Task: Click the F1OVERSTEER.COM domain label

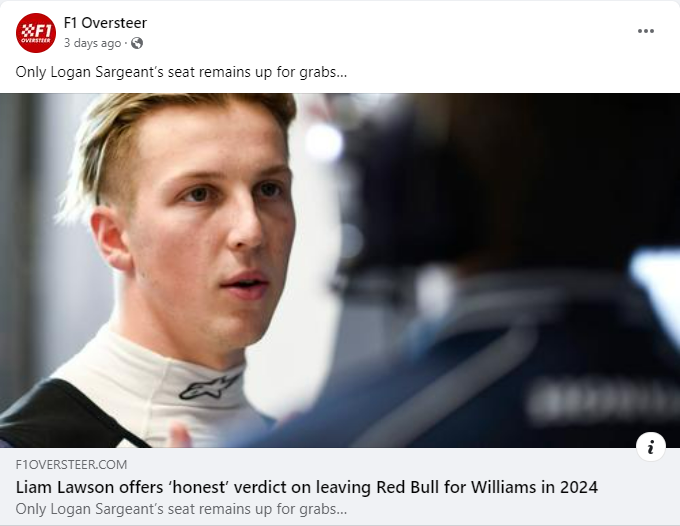Action: tap(71, 464)
